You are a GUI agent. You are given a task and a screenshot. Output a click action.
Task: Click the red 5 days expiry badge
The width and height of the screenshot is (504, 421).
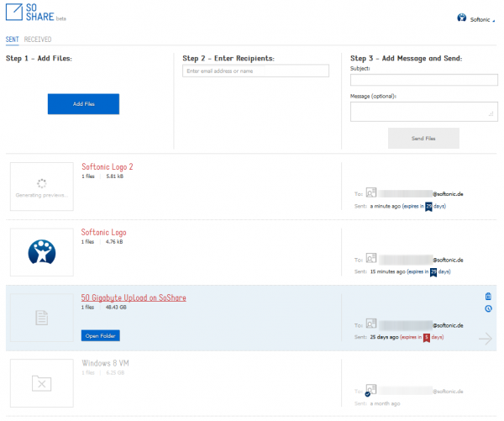click(428, 338)
